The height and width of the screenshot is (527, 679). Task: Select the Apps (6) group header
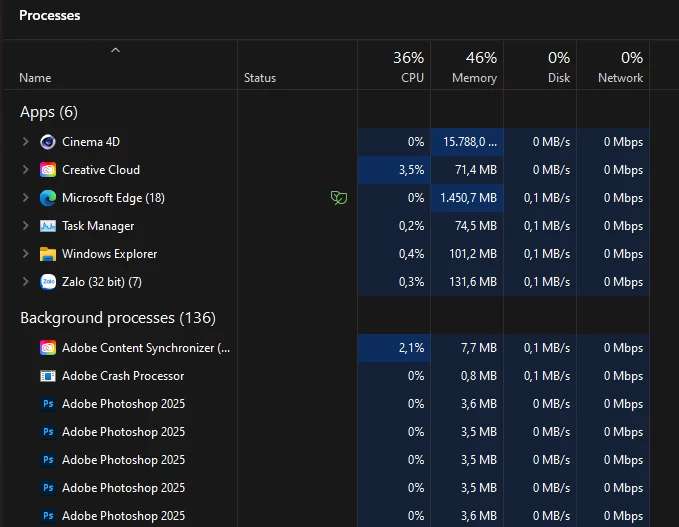pos(49,112)
